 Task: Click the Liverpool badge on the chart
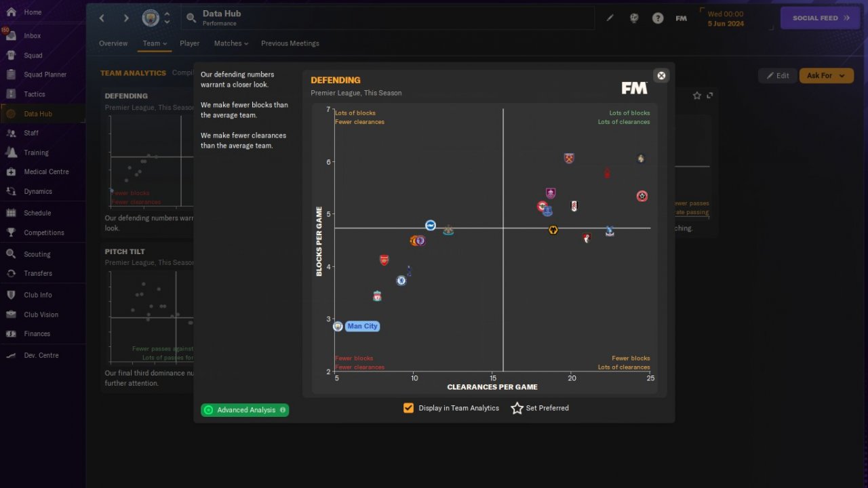click(378, 296)
